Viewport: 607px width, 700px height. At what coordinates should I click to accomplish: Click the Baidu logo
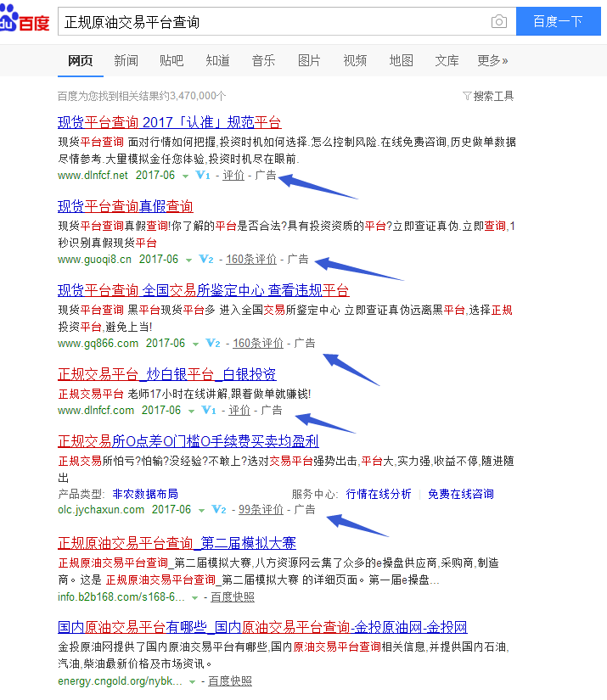click(25, 20)
